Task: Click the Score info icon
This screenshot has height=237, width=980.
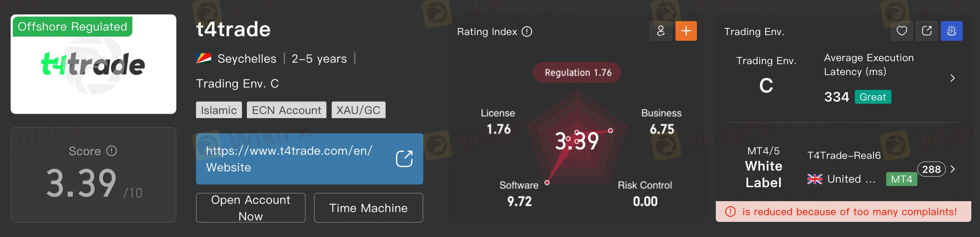Action: point(112,151)
